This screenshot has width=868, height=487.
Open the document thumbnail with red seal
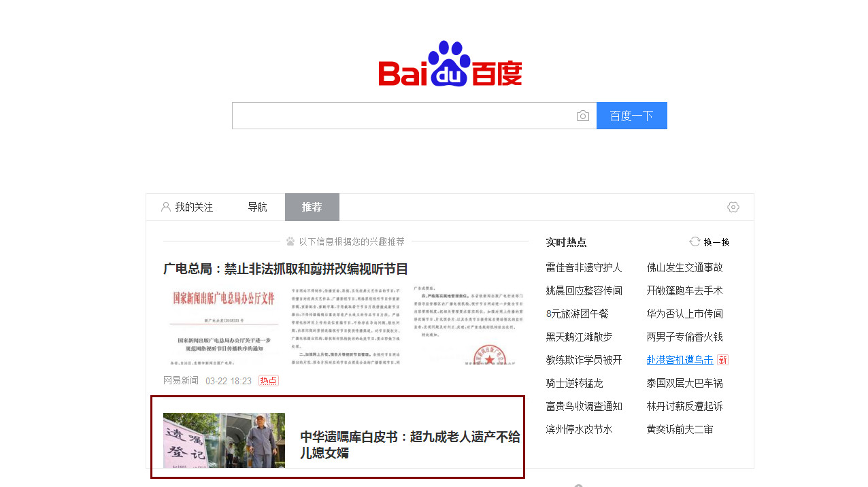467,326
